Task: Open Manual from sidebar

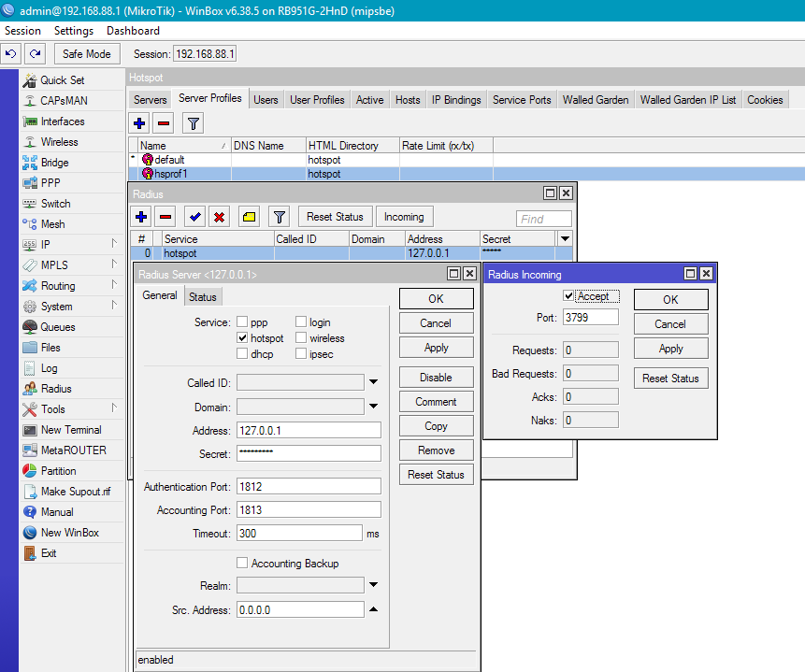Action: [57, 512]
